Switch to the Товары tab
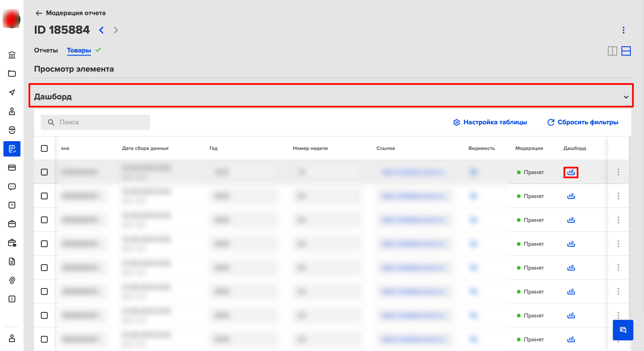Viewport: 644px width, 351px height. [79, 50]
